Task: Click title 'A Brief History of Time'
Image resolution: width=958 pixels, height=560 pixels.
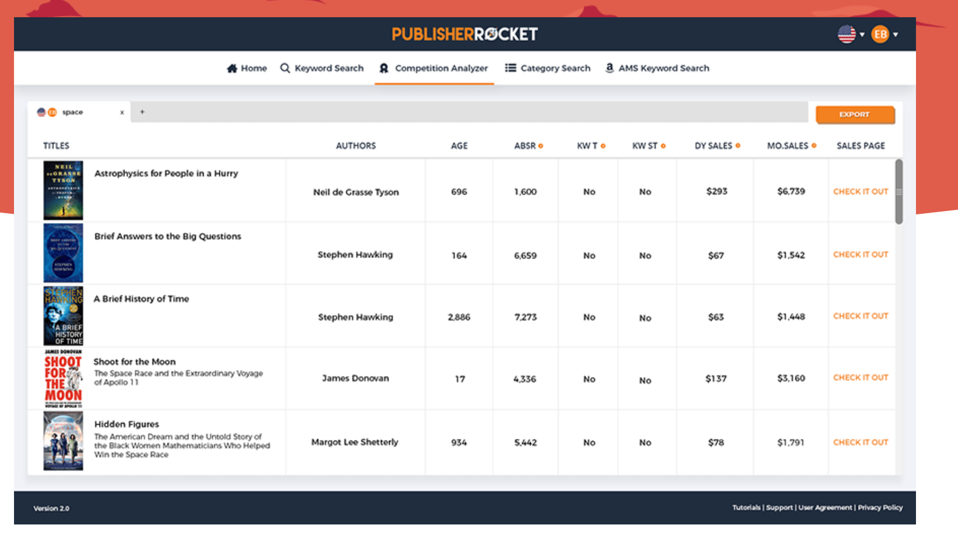Action: pyautogui.click(x=141, y=299)
